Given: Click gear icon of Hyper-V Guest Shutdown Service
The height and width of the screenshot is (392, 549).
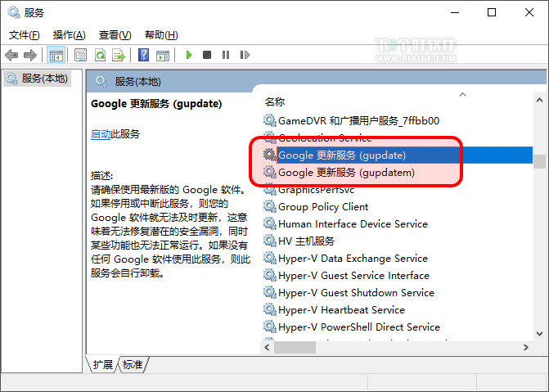Looking at the screenshot, I should pos(270,292).
